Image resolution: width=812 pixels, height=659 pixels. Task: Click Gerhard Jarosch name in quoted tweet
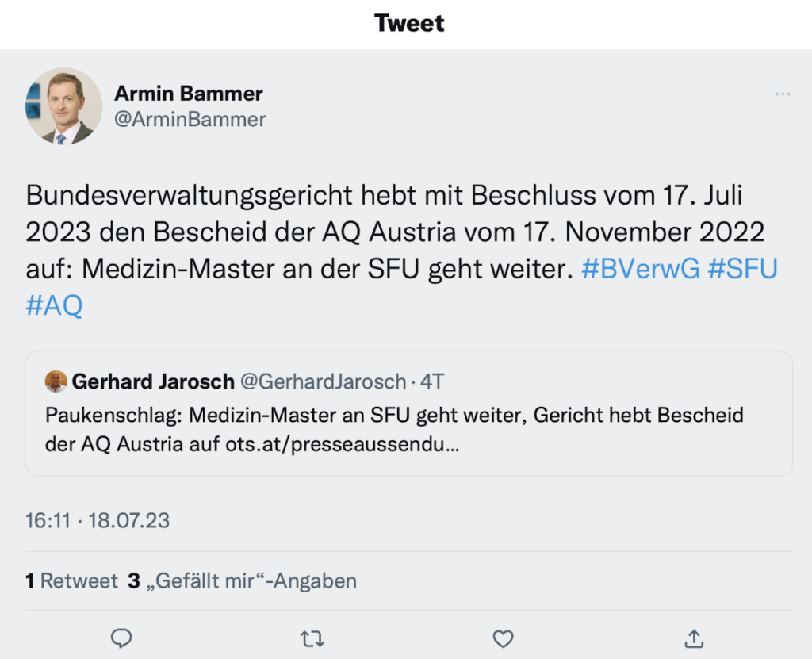click(153, 381)
